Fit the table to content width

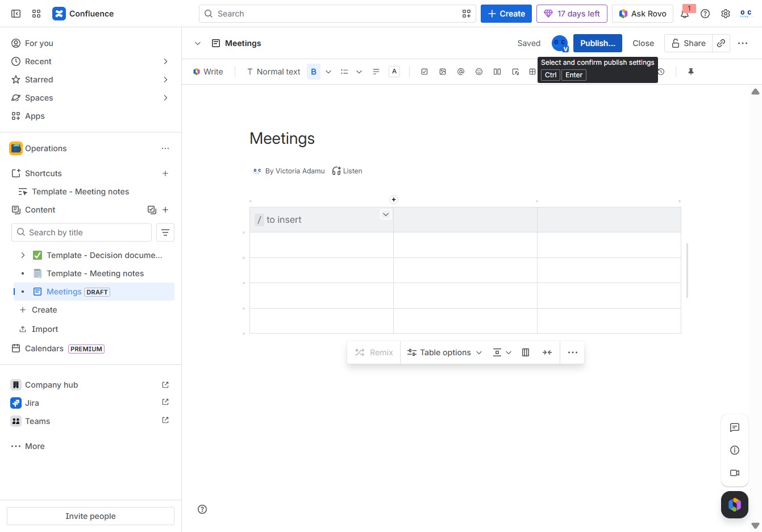pos(547,352)
